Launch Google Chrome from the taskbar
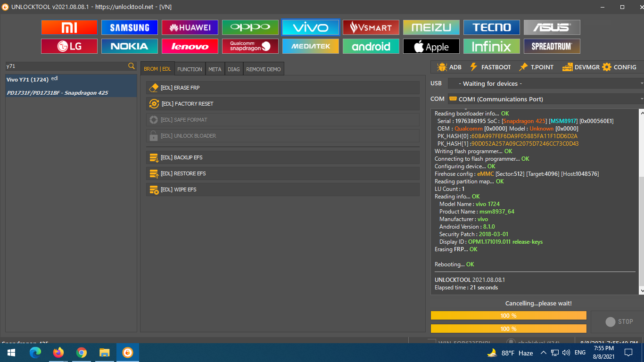 point(82,353)
